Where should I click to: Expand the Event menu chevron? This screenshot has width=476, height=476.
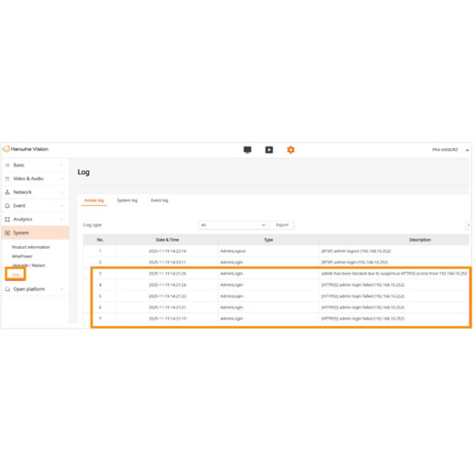(x=61, y=206)
